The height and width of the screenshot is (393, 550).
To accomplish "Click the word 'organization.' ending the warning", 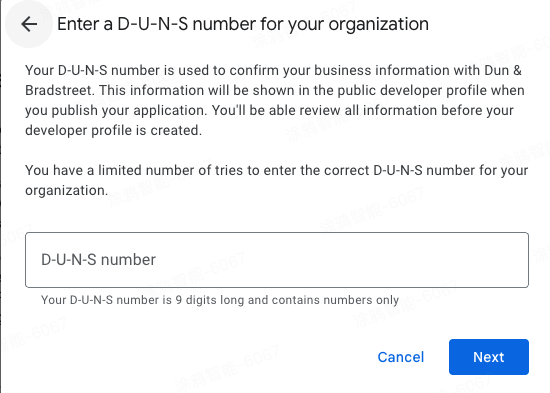I will (x=66, y=191).
